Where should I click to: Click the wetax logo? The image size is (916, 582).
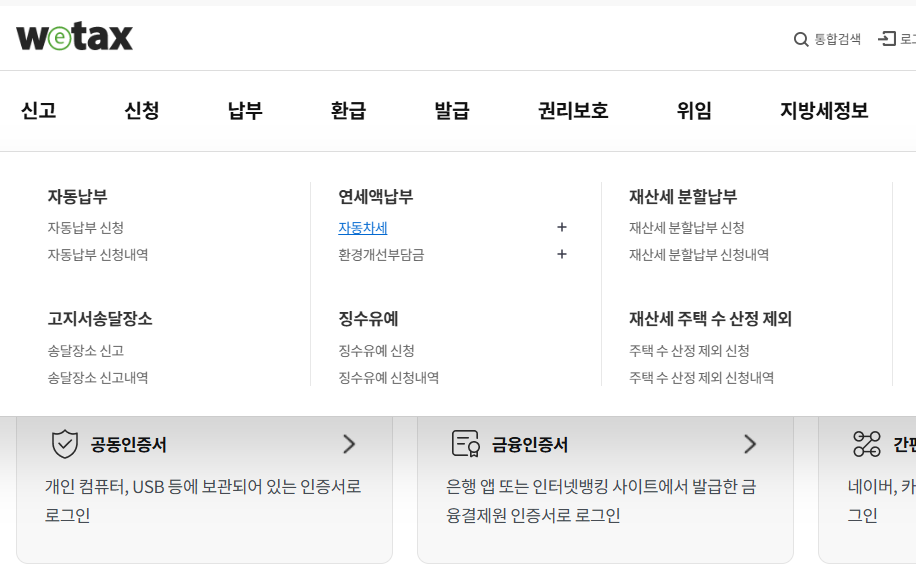[x=75, y=37]
